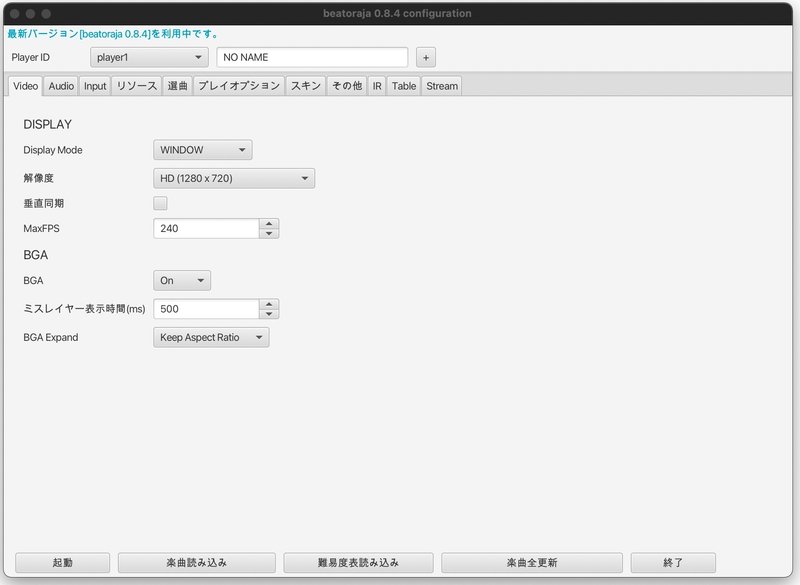The image size is (800, 585).
Task: Open the BGA Expand dropdown
Action: pyautogui.click(x=211, y=337)
